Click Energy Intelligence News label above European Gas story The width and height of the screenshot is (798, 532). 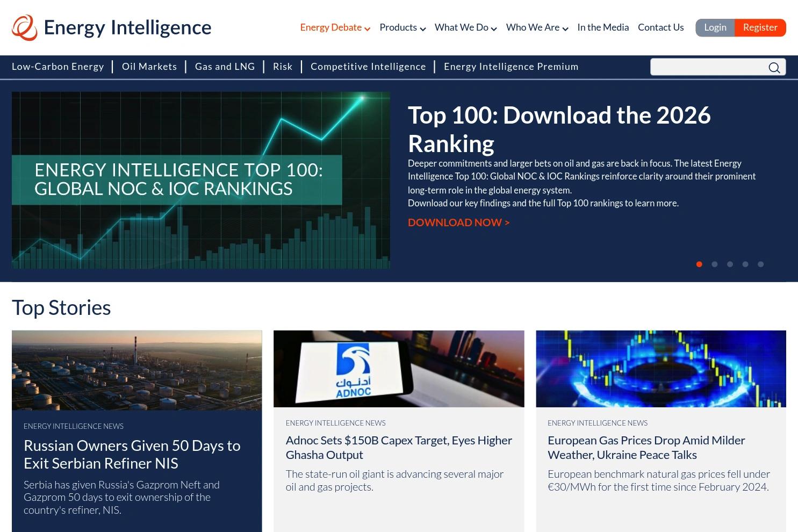click(598, 423)
